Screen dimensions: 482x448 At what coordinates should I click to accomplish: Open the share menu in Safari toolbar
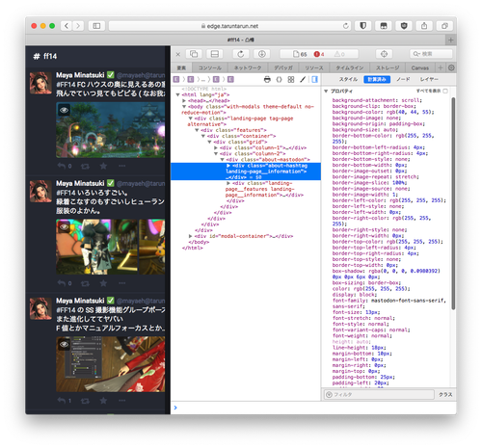coord(424,26)
